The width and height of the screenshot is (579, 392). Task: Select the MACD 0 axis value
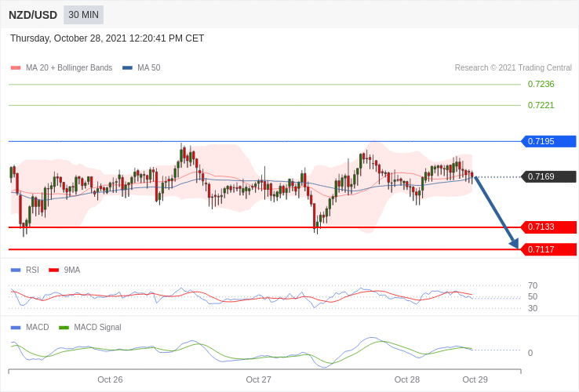(x=530, y=353)
